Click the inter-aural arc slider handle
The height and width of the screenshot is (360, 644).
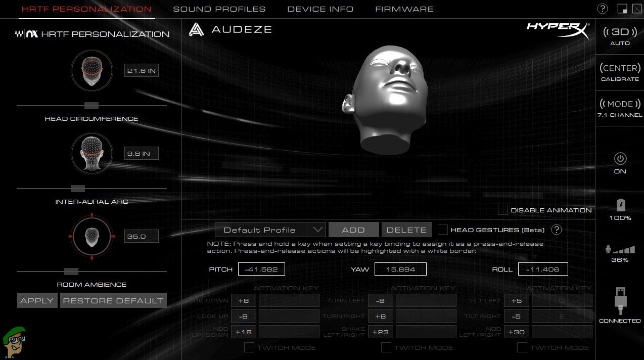78,189
